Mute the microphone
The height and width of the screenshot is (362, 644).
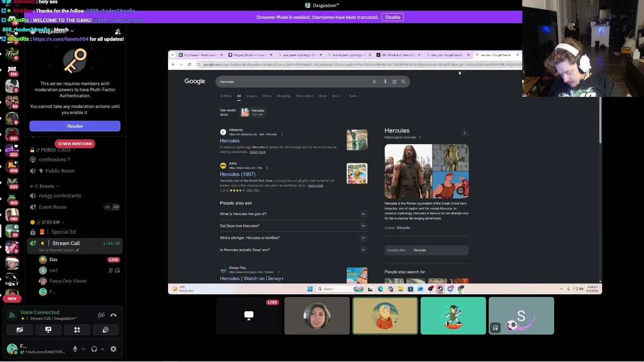(x=75, y=349)
